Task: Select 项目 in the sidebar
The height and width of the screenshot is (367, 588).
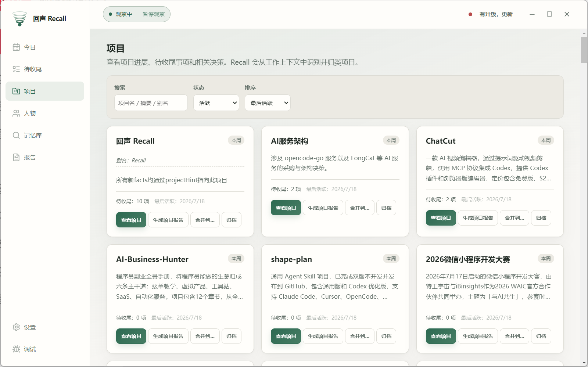Action: click(45, 91)
